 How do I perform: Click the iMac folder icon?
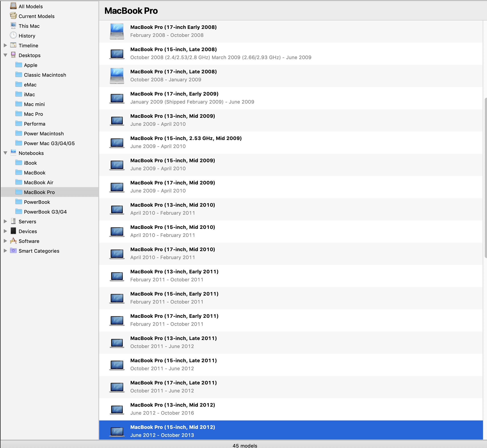(x=19, y=94)
